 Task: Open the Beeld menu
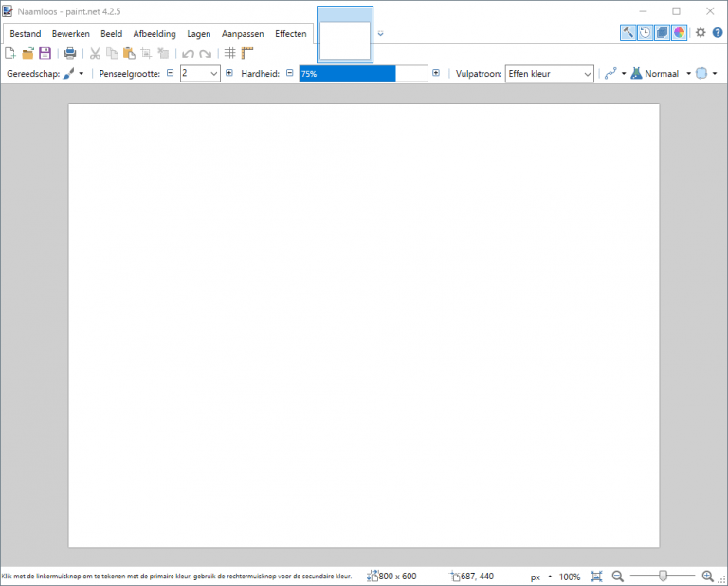tap(112, 34)
